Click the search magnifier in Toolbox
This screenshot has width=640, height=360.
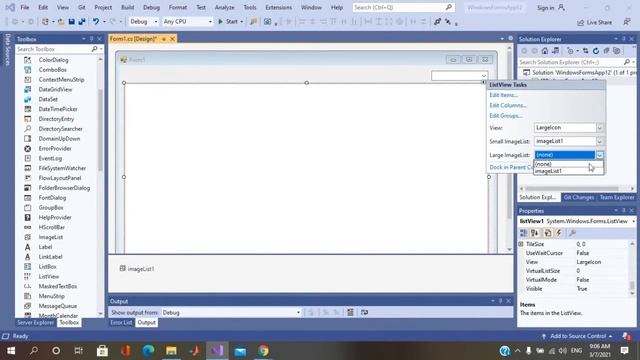pyautogui.click(x=94, y=49)
